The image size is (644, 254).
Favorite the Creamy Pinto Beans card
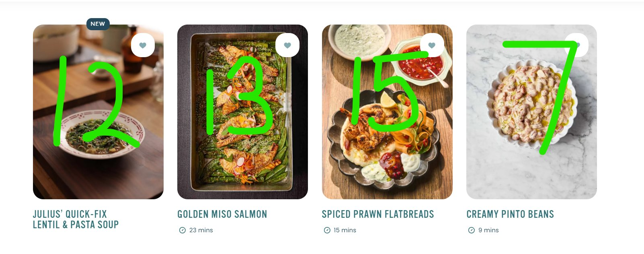576,45
